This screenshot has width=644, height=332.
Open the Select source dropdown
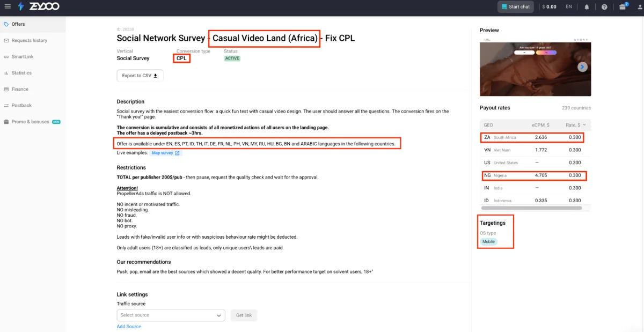point(171,315)
